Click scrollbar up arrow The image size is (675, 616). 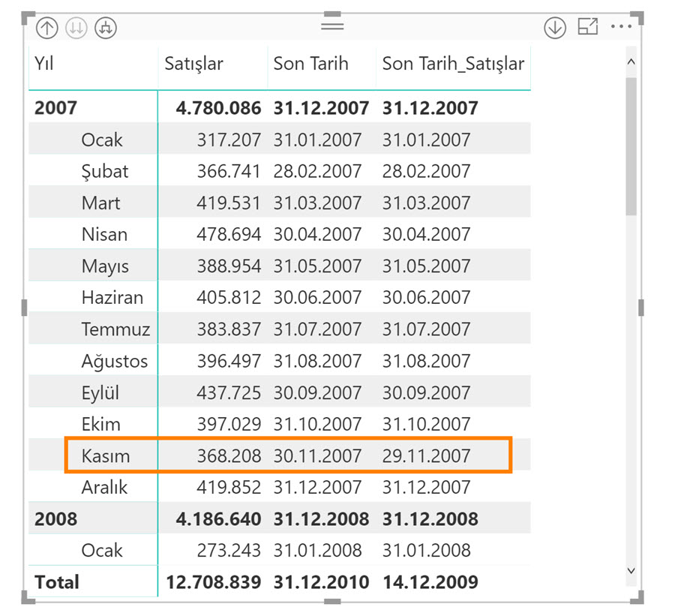631,62
